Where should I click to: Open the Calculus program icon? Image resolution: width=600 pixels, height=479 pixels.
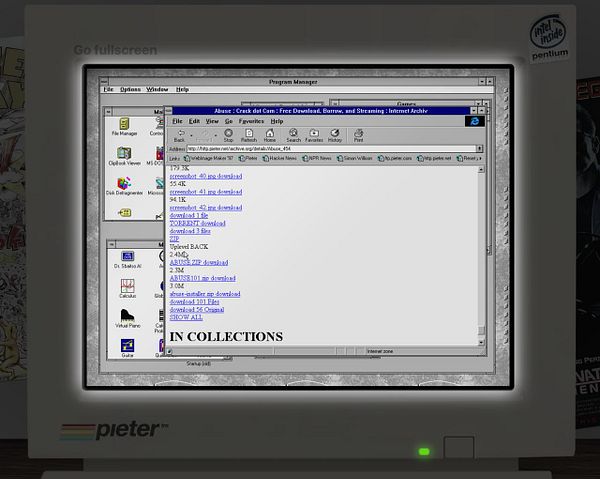[127, 289]
